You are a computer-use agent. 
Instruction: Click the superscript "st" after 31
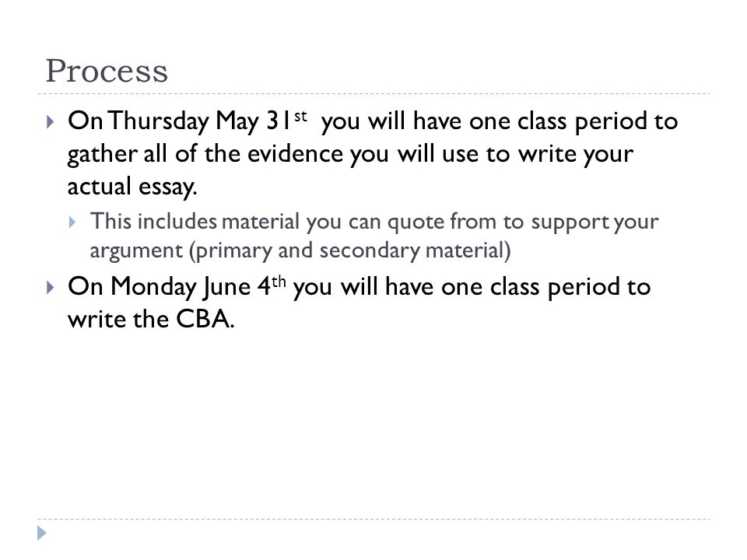[x=300, y=116]
